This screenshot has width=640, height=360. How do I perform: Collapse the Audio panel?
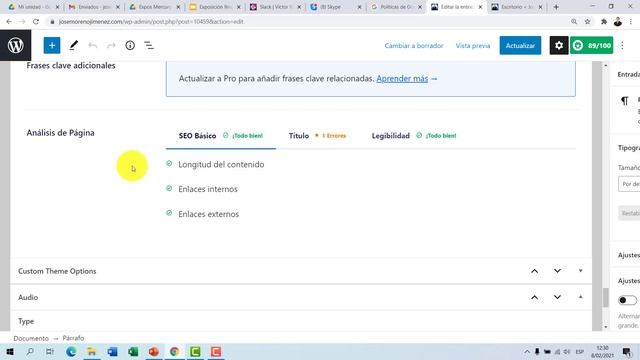[580, 297]
